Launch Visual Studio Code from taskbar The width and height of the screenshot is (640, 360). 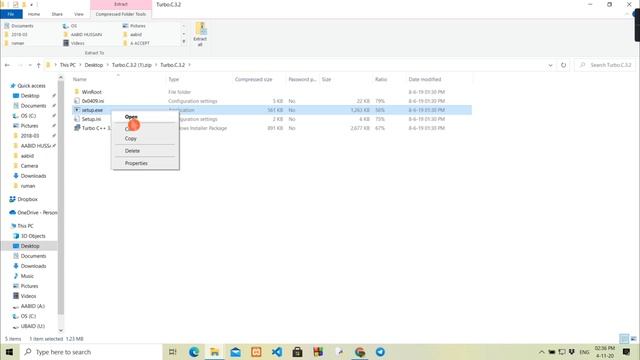click(277, 352)
